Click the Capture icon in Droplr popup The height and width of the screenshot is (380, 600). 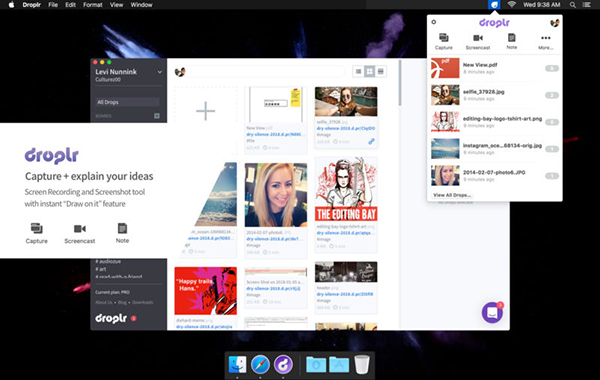click(443, 41)
